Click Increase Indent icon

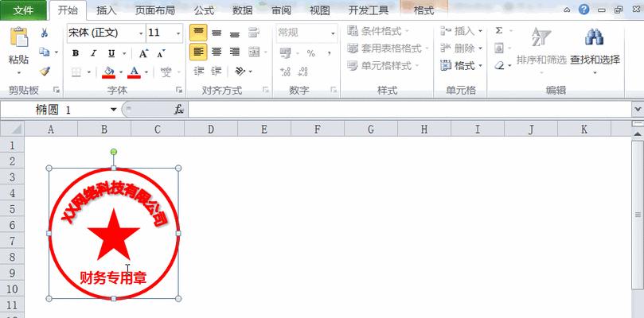click(x=217, y=72)
